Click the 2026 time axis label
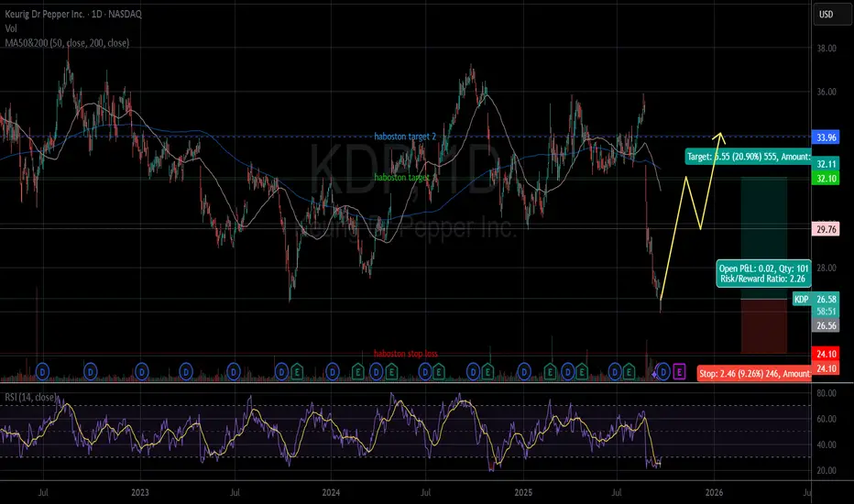The image size is (854, 504). (x=714, y=493)
